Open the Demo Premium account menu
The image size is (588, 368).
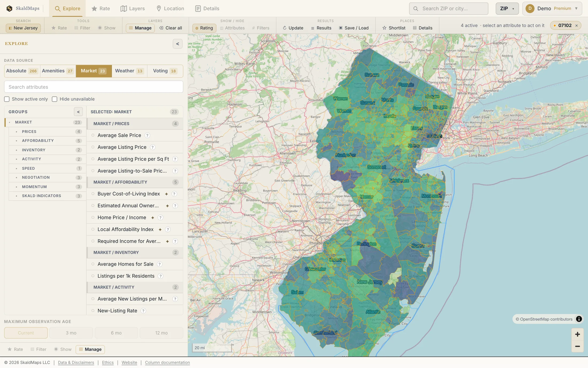pyautogui.click(x=552, y=9)
